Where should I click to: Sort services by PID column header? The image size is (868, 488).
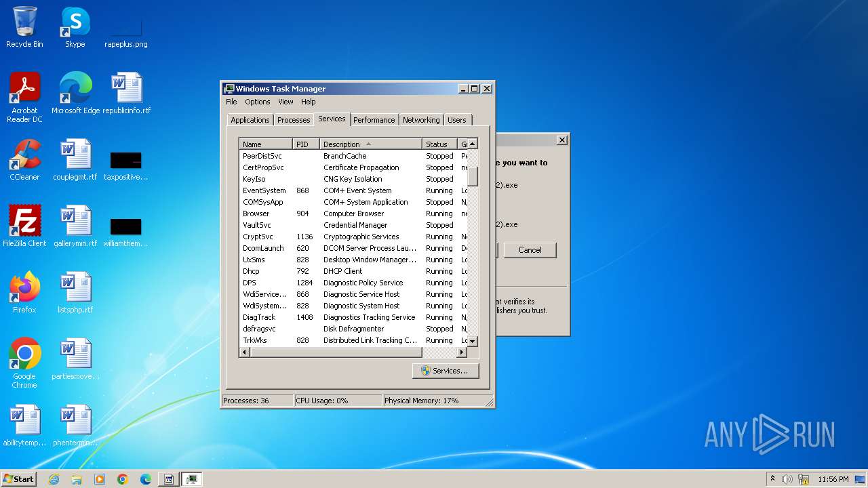(x=306, y=144)
